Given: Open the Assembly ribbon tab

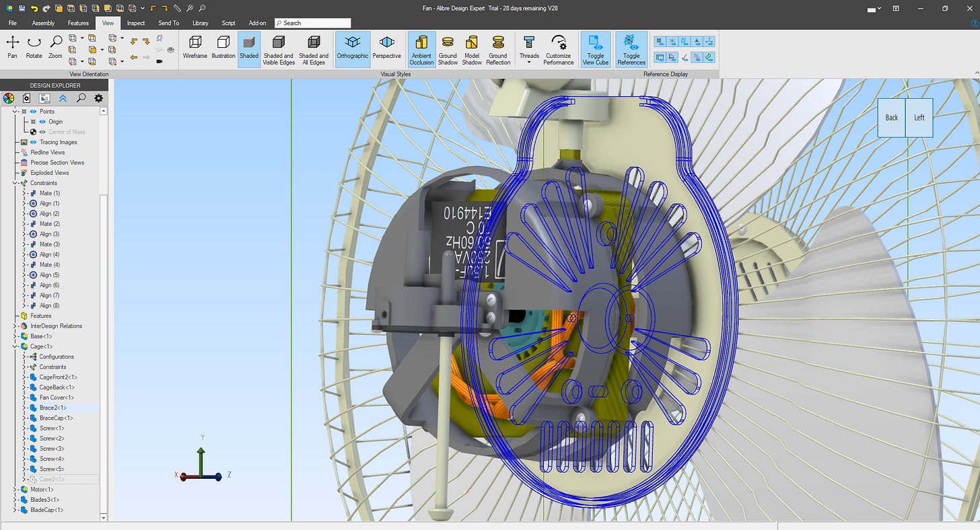Looking at the screenshot, I should point(44,23).
